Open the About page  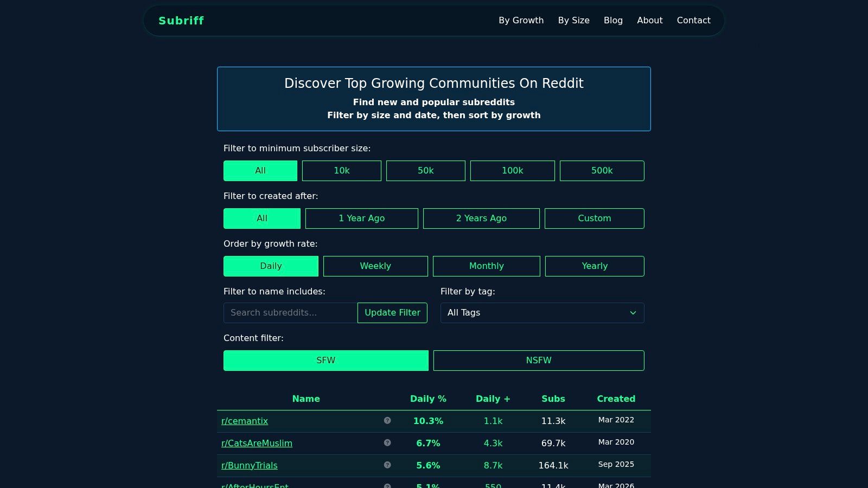[650, 21]
